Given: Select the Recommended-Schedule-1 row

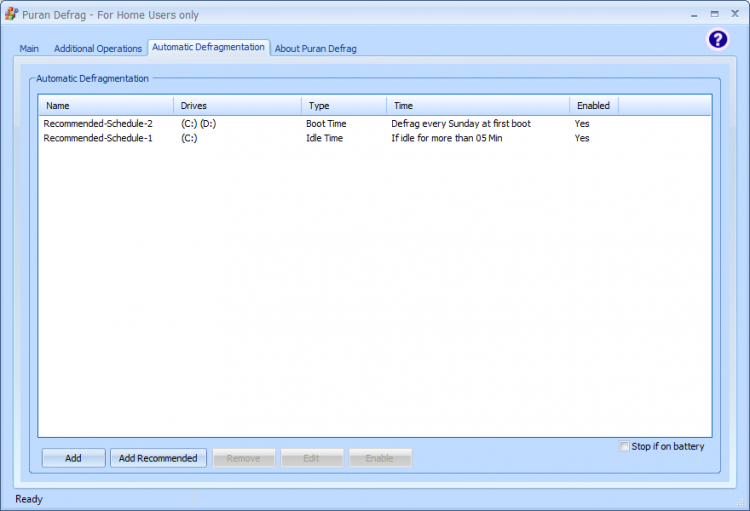Looking at the screenshot, I should 375,138.
